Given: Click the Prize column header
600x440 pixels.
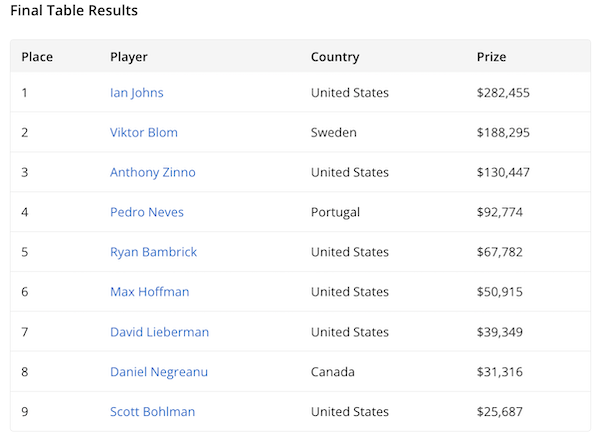Looking at the screenshot, I should tap(492, 57).
